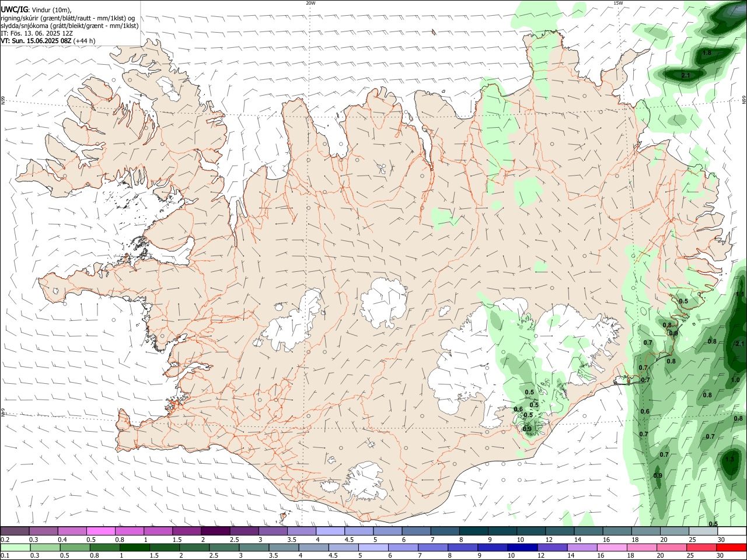This screenshot has width=747, height=560.
Task: Click the purple 1.5 snow legend swatch
Action: pos(187,531)
